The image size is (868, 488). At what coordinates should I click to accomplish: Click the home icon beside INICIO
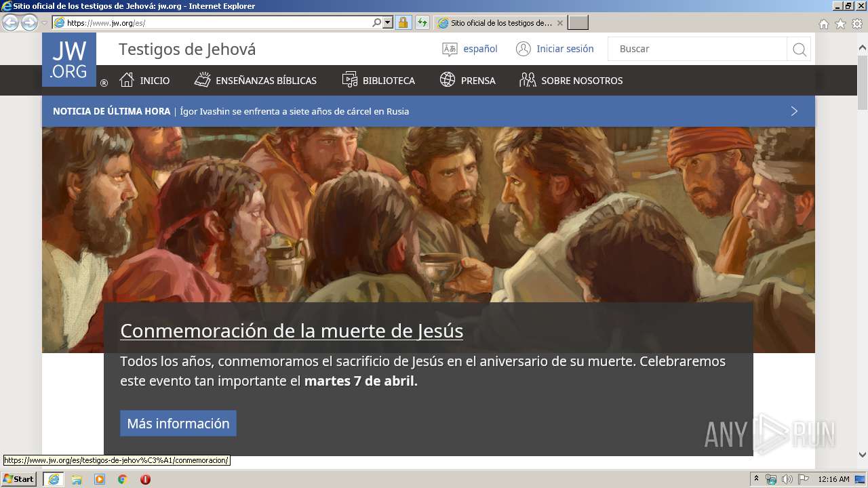[127, 80]
